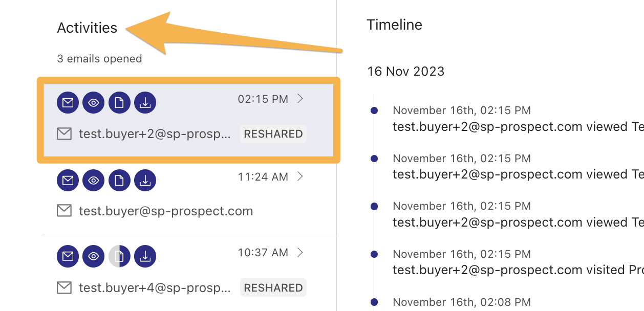Open the Activities heading
This screenshot has width=644, height=311.
[87, 28]
